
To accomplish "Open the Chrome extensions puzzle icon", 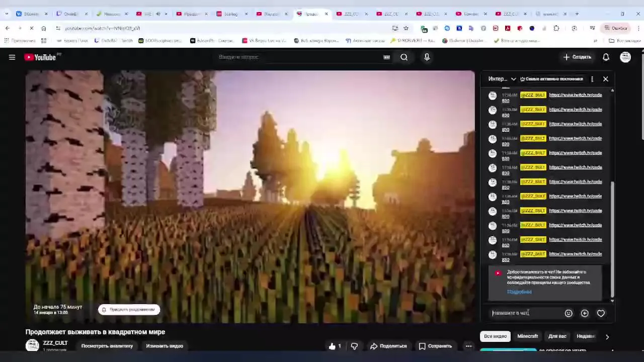I will tap(556, 28).
